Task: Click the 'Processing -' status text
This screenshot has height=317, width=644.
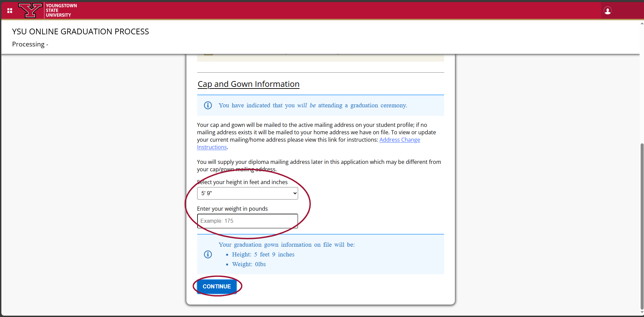Action: pos(30,44)
